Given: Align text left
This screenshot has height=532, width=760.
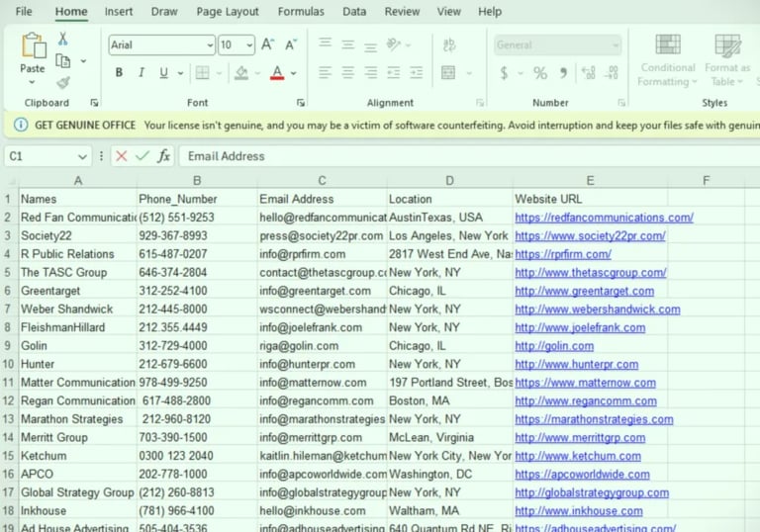Looking at the screenshot, I should pos(326,72).
